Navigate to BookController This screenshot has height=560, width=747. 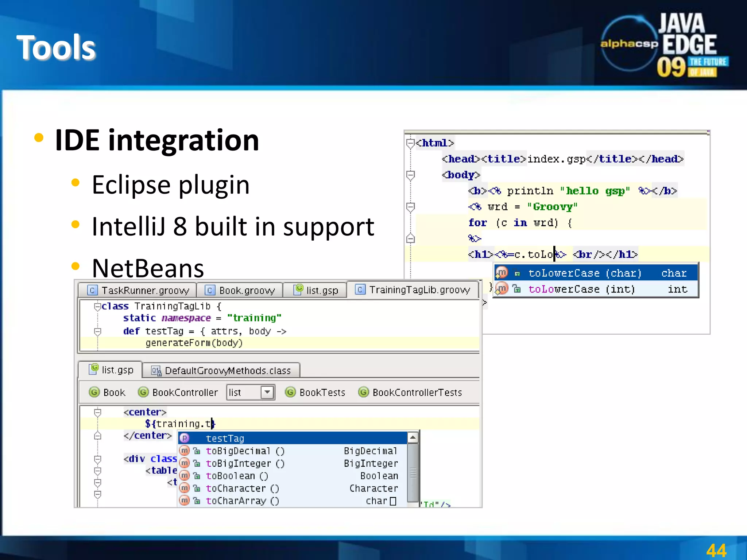185,392
